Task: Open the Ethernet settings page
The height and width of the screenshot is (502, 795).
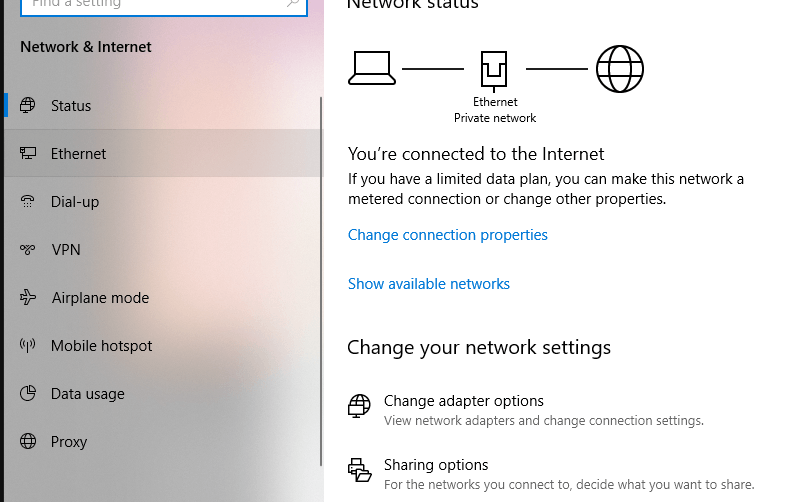Action: (x=163, y=153)
